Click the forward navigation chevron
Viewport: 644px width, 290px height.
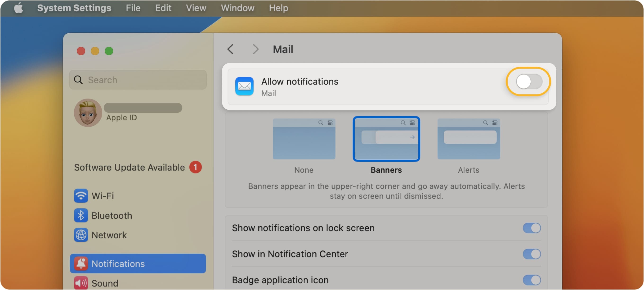pos(255,49)
